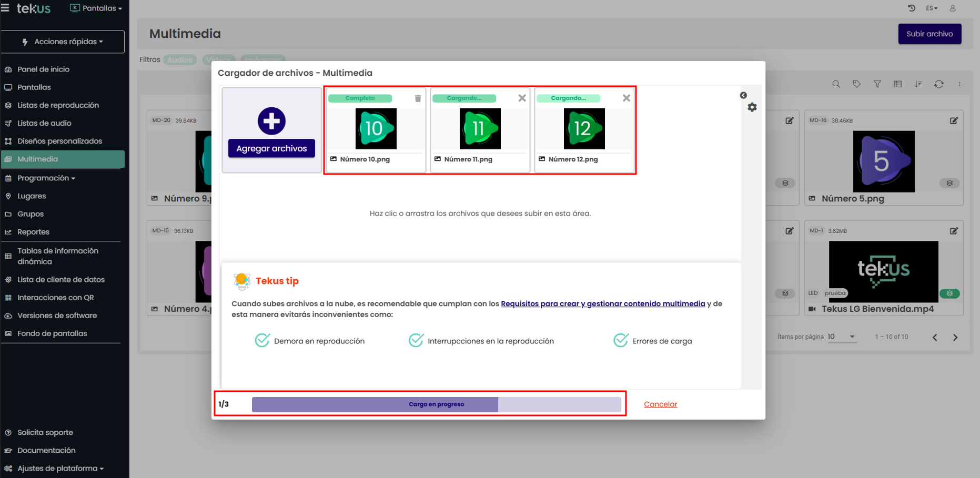Click the blue plus add-files icon
The image size is (980, 478).
271,121
